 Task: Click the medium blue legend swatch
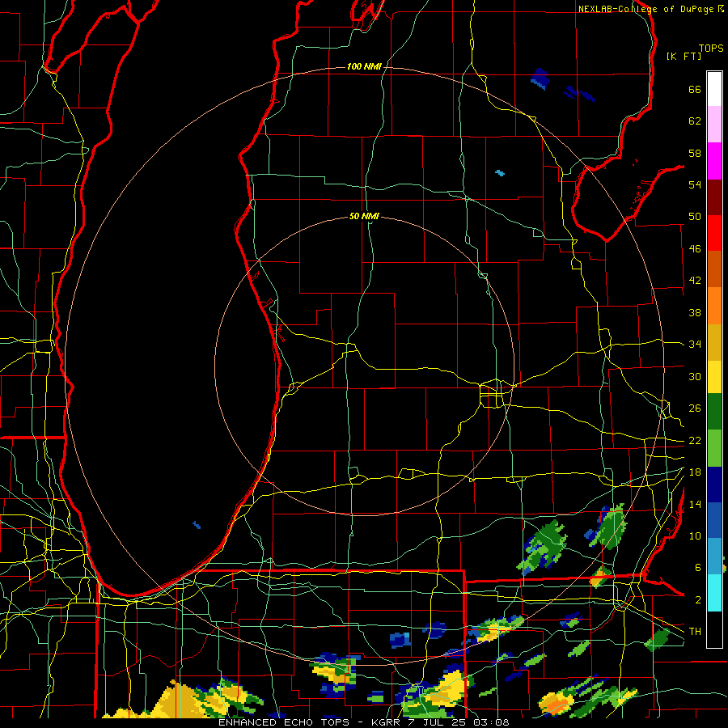pos(714,520)
